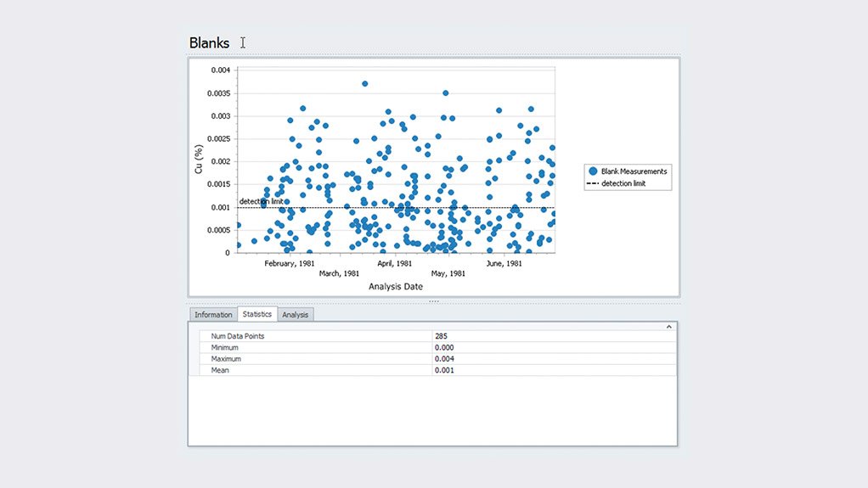Image resolution: width=868 pixels, height=488 pixels.
Task: Click the Cu (%) axis title
Action: [199, 160]
